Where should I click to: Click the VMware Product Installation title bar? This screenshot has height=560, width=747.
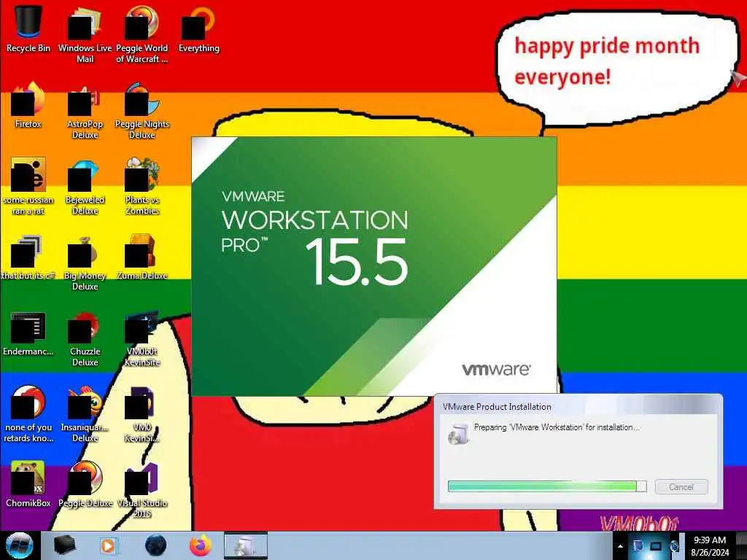click(578, 407)
